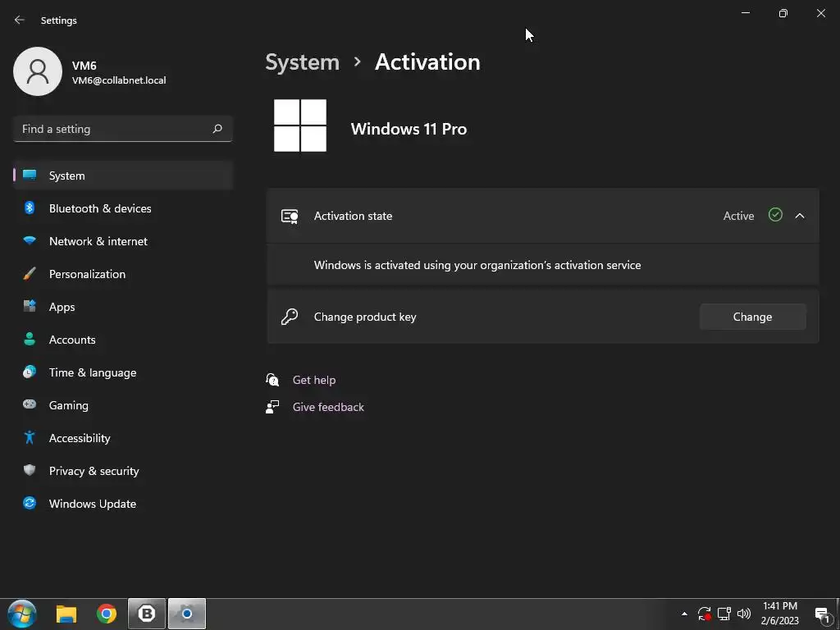Open the B app taskbar button
Screen dimensions: 840x630
click(x=147, y=614)
